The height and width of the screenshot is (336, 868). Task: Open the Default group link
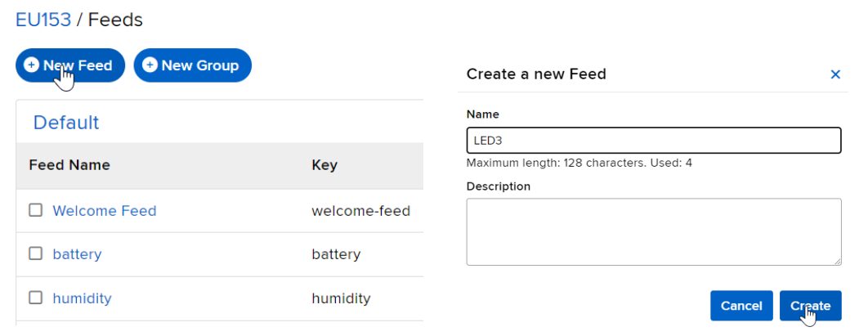pyautogui.click(x=66, y=123)
